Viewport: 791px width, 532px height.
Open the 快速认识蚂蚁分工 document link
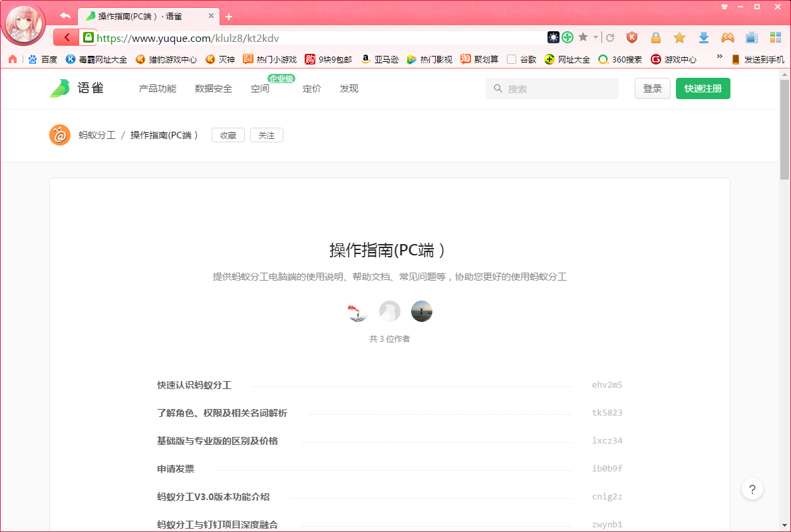194,384
